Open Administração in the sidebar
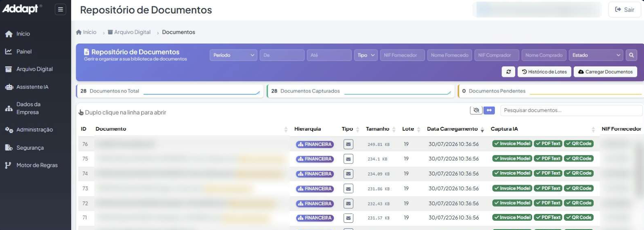 tap(29, 130)
